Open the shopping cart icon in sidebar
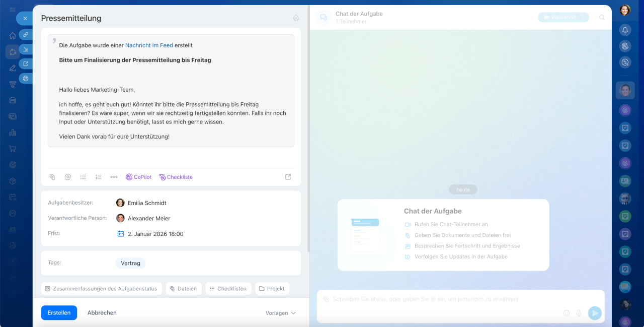644x327 pixels. tap(13, 149)
